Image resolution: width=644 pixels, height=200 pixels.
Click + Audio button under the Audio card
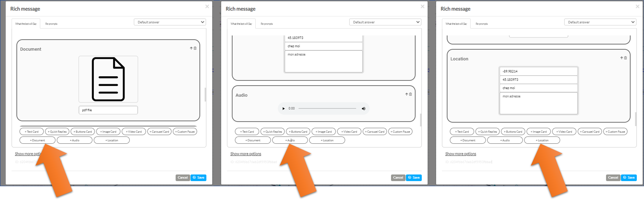290,140
